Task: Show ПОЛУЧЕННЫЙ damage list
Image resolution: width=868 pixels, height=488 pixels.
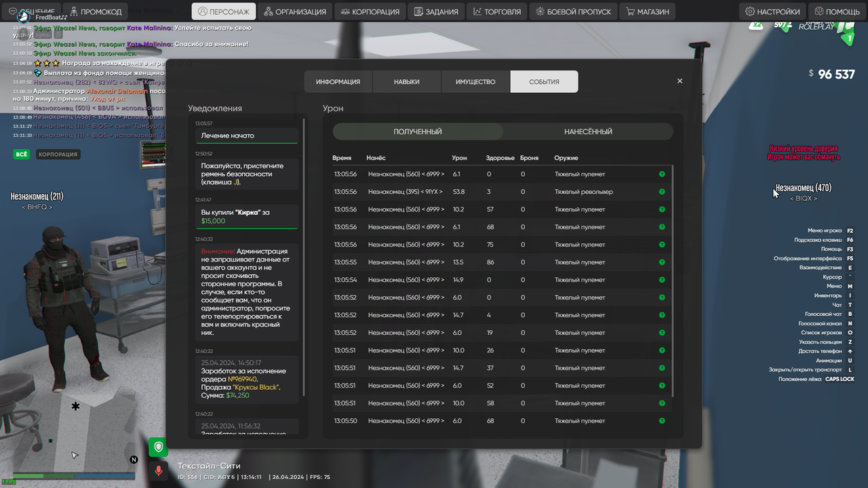Action: coord(418,131)
